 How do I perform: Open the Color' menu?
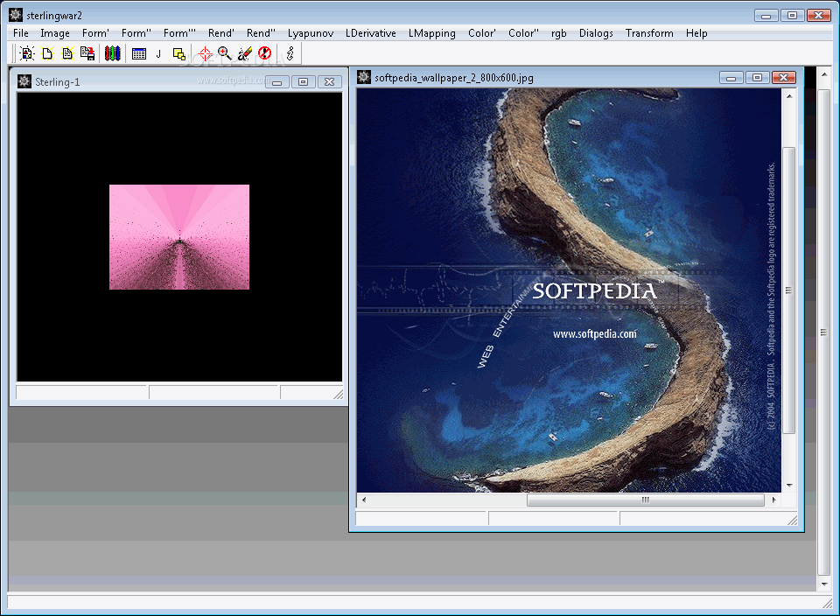click(481, 33)
